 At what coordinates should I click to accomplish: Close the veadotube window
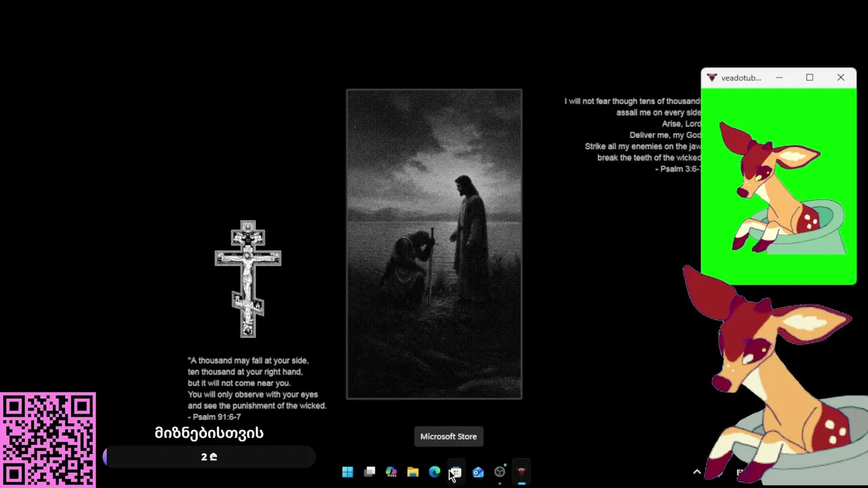pyautogui.click(x=841, y=78)
